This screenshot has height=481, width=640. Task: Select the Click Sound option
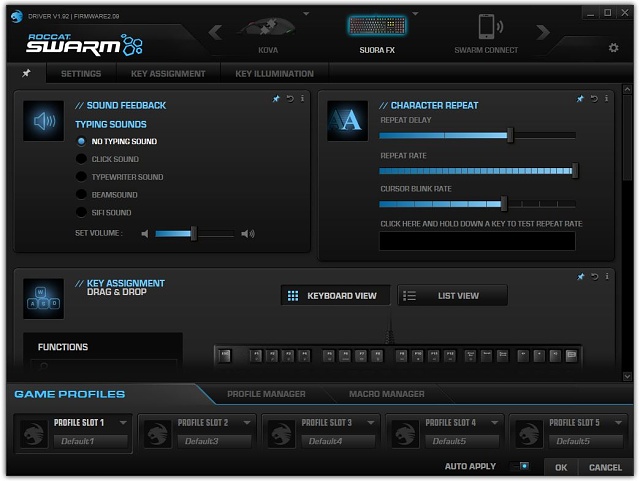tap(81, 159)
